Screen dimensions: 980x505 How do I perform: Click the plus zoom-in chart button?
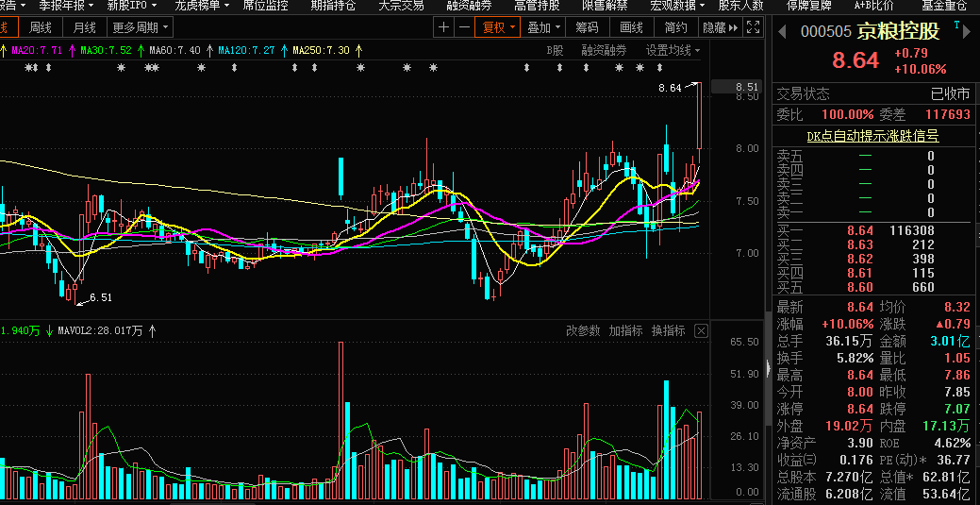[444, 28]
